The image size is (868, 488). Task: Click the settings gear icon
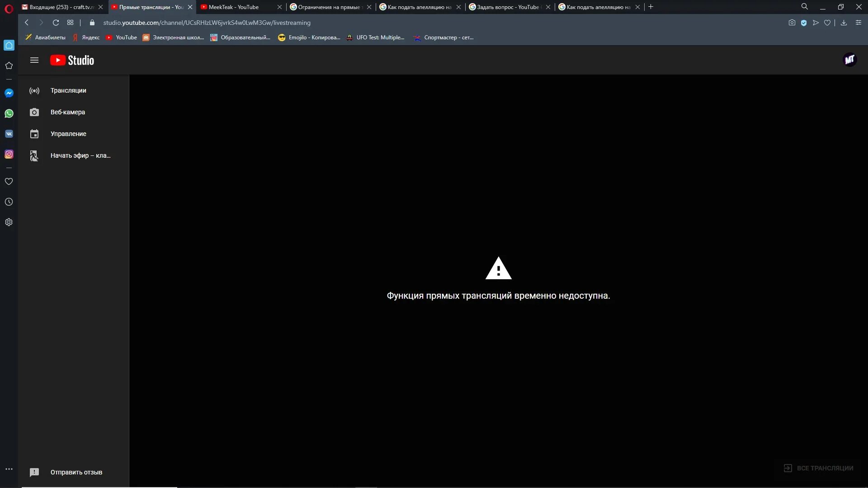[x=9, y=222]
